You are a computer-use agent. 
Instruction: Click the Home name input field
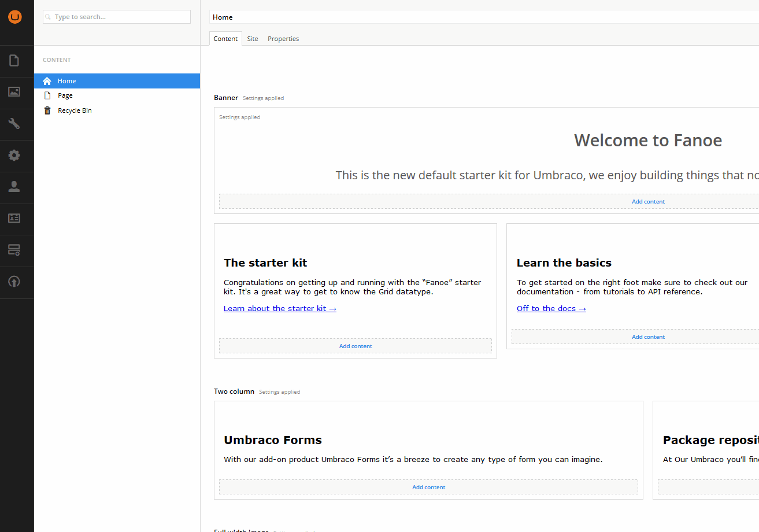484,17
